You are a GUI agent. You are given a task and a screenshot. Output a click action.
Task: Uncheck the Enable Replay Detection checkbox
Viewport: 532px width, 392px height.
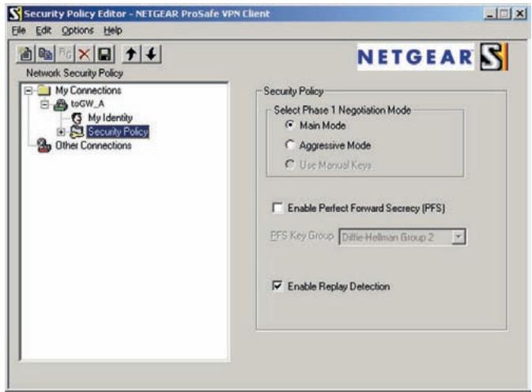pos(277,285)
